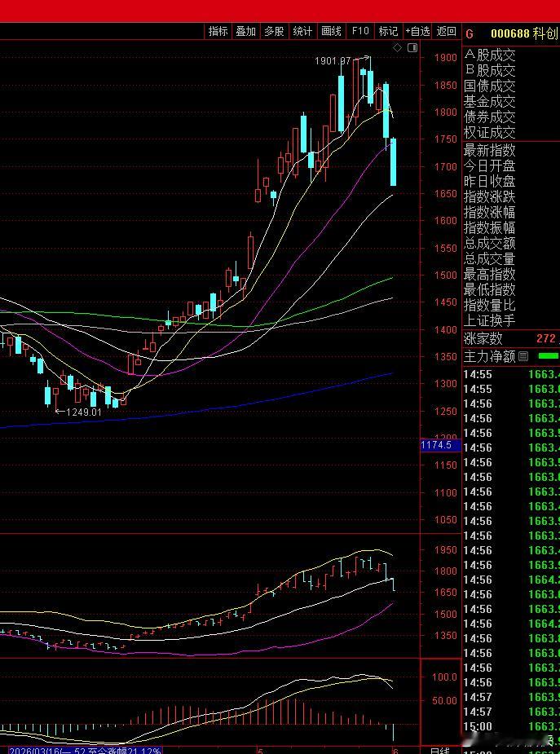Click the 上证换手 label
This screenshot has width=560, height=754.
tap(489, 320)
